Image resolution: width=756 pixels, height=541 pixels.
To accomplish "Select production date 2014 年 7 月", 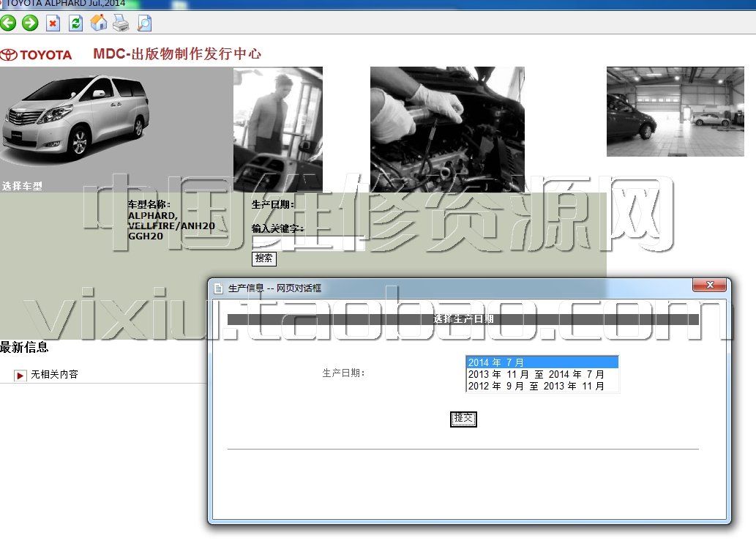I will [542, 362].
